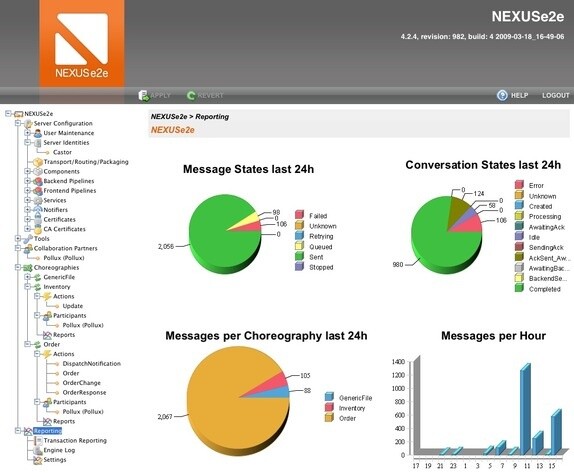Click the Inventory Participants icon
The width and height of the screenshot is (574, 473).
pos(47,316)
